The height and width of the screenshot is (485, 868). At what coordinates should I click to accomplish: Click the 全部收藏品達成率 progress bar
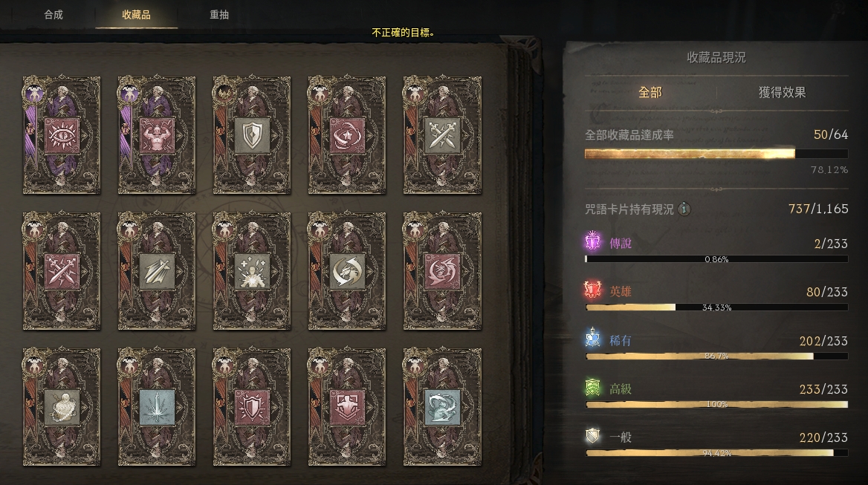716,153
